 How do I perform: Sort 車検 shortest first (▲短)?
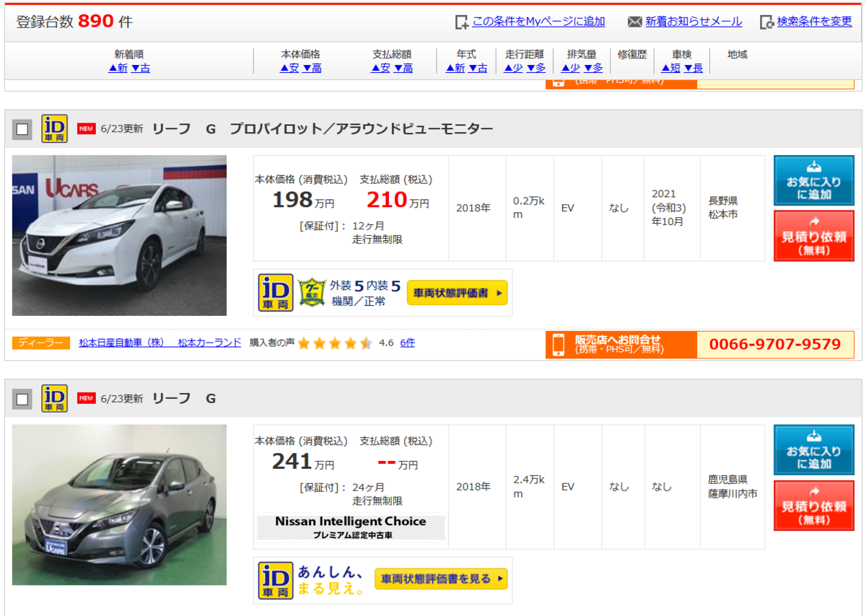click(x=671, y=68)
